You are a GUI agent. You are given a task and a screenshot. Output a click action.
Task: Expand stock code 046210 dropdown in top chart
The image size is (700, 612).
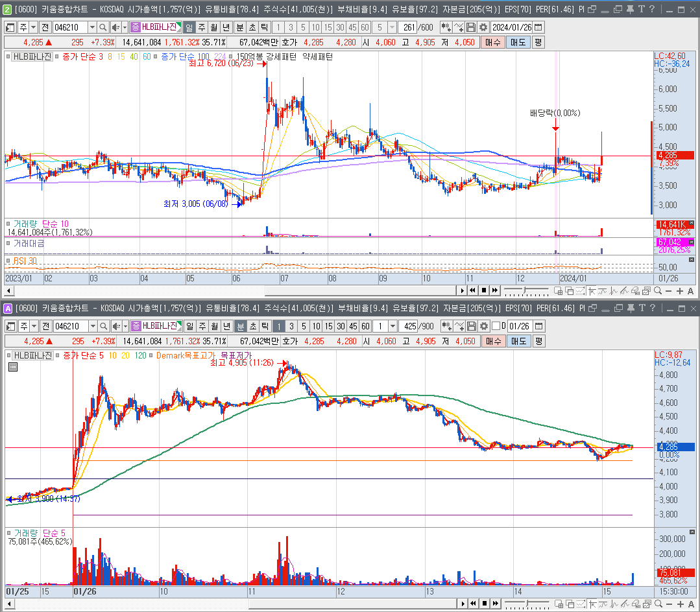tap(92, 28)
